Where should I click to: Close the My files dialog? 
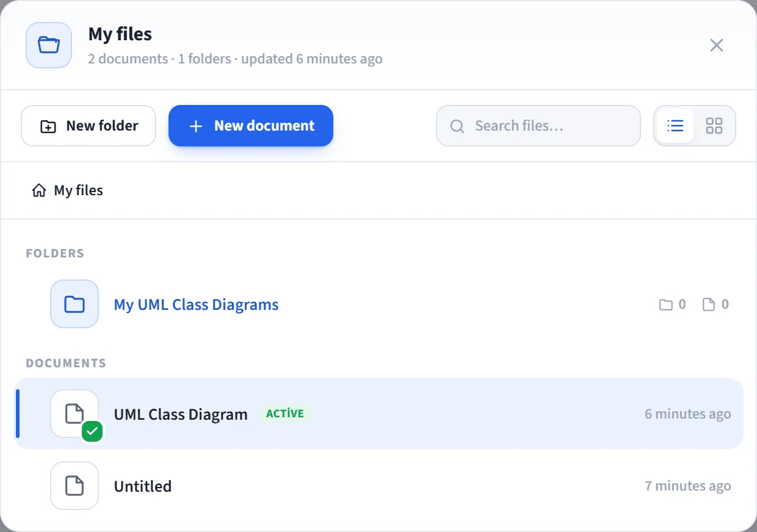coord(717,45)
